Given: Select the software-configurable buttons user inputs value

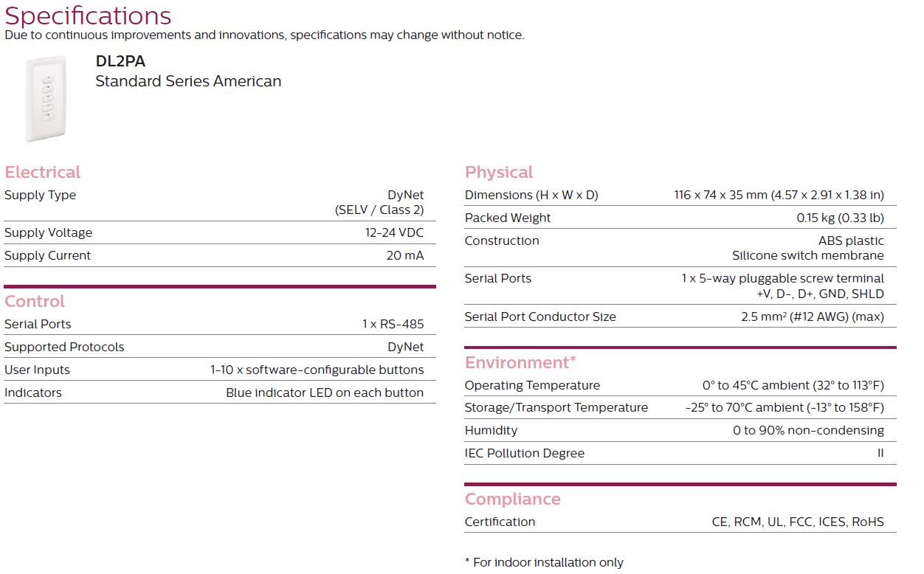Looking at the screenshot, I should tap(317, 370).
